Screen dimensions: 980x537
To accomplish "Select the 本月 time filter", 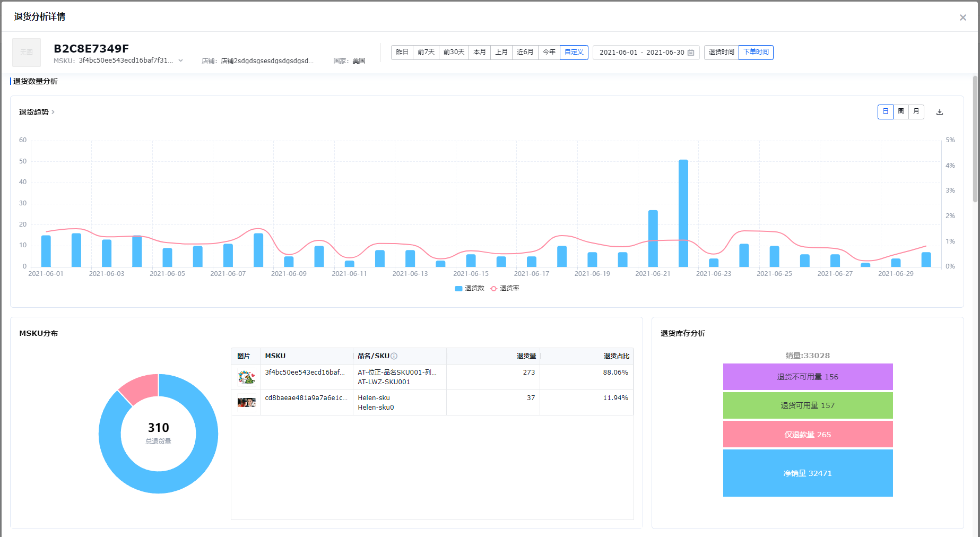I will click(x=480, y=52).
